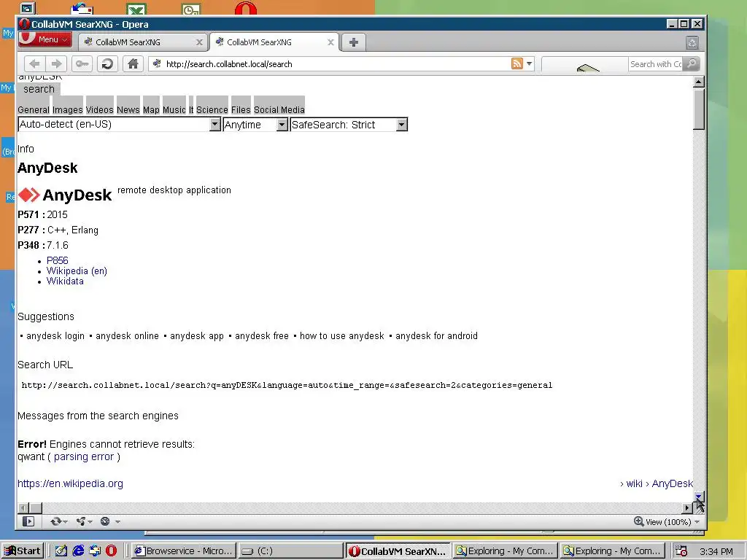The width and height of the screenshot is (747, 560).
Task: Open the 'parsing error' link for qwant
Action: click(84, 456)
